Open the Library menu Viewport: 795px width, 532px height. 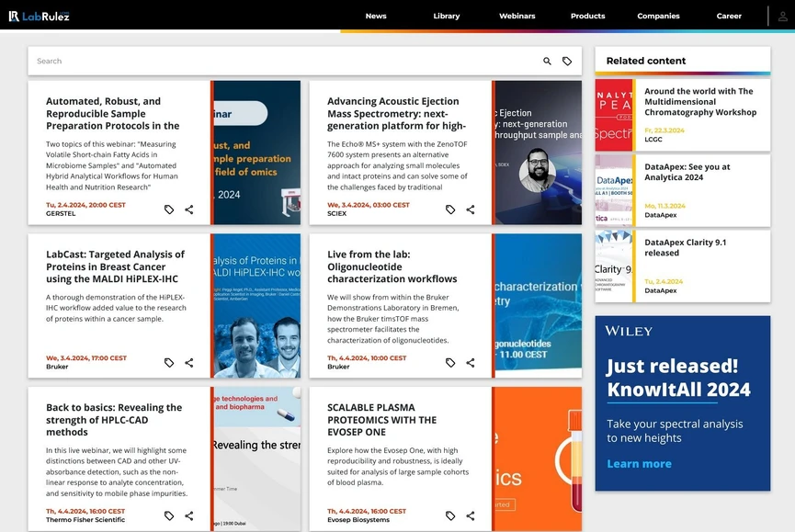tap(446, 17)
